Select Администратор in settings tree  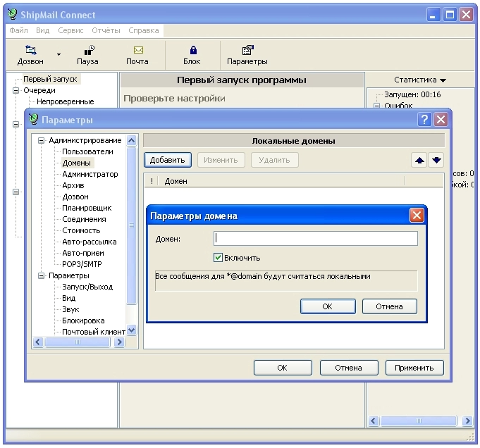coord(90,175)
